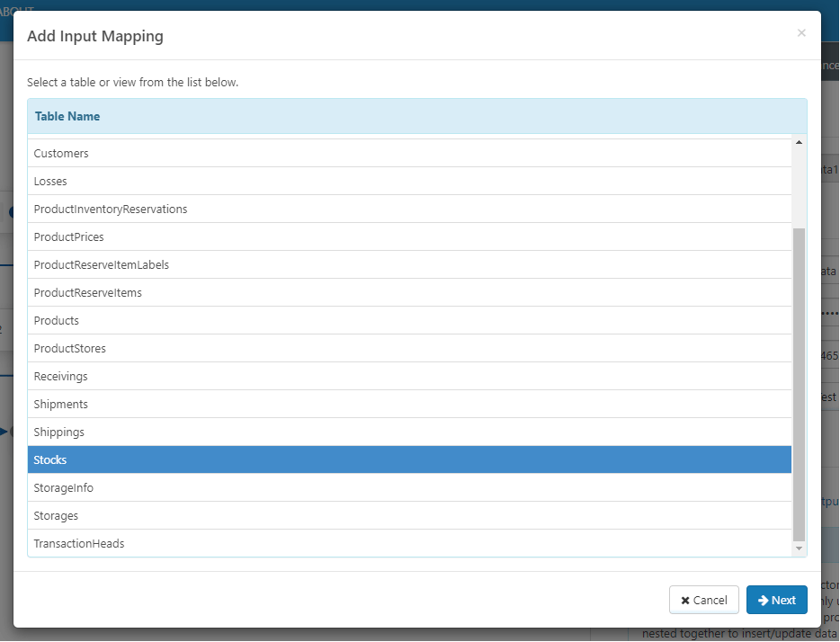This screenshot has height=642, width=840.
Task: Choose the Shipments table
Action: click(61, 405)
